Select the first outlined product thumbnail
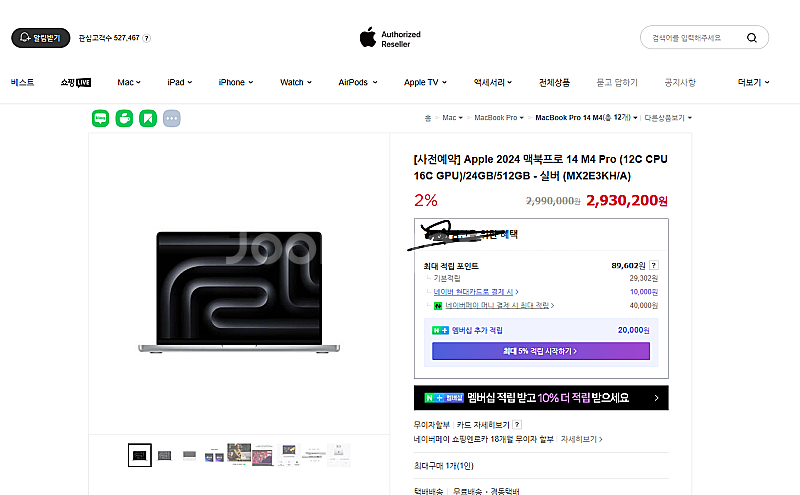The image size is (800, 495). coord(140,455)
